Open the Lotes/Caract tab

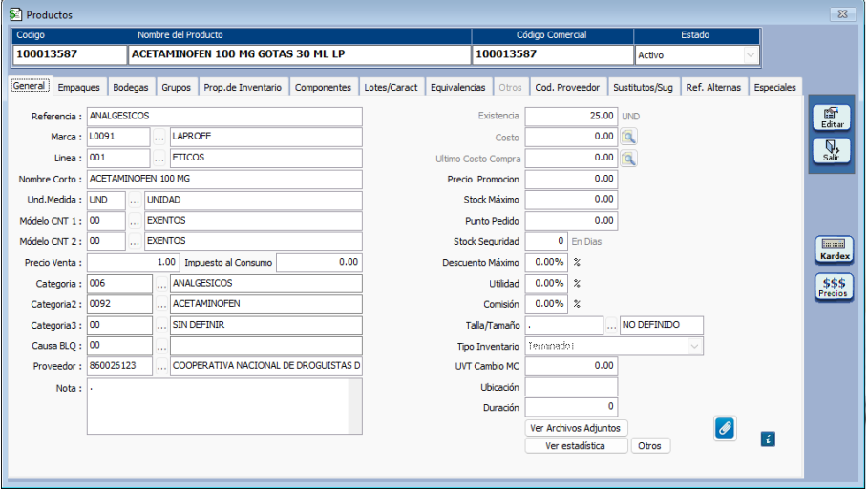[391, 87]
